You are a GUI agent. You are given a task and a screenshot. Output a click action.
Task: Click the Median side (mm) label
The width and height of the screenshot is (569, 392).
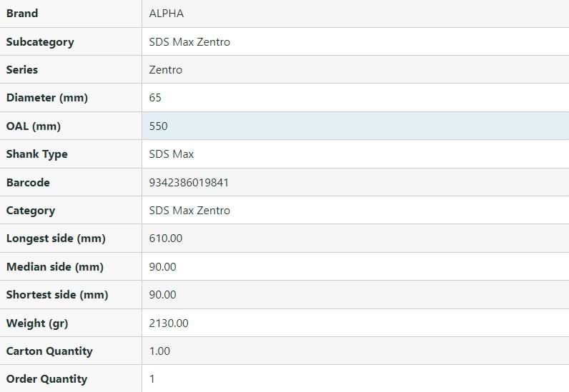(x=55, y=267)
